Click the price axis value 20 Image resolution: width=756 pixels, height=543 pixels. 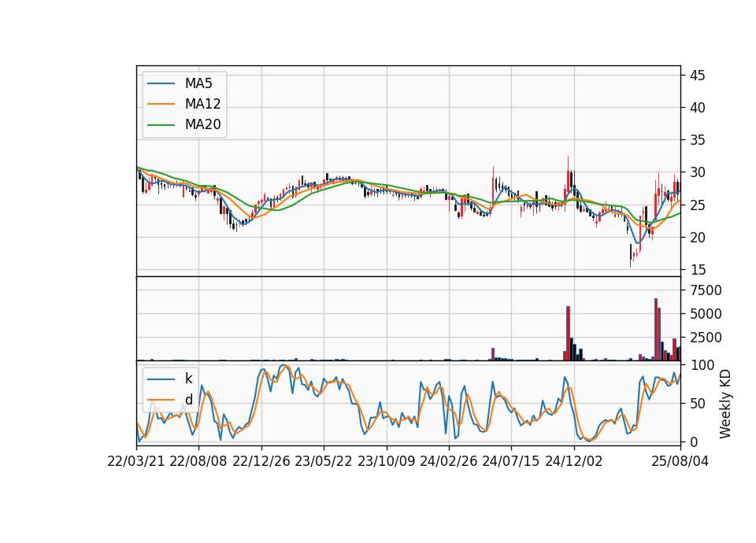pyautogui.click(x=698, y=238)
